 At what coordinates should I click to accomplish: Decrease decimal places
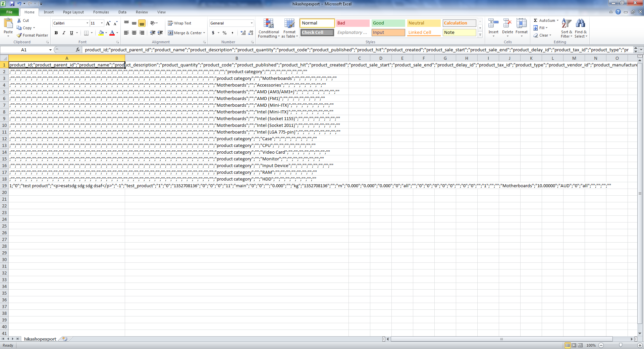point(251,33)
